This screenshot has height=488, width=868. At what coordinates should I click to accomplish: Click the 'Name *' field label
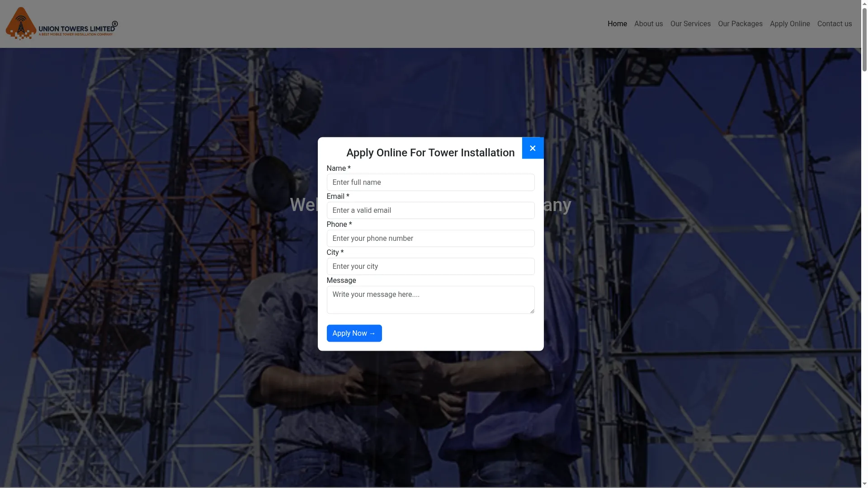pyautogui.click(x=339, y=169)
